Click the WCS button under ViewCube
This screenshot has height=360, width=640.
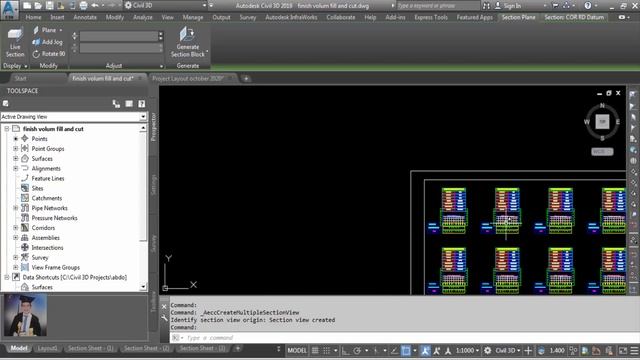point(602,151)
